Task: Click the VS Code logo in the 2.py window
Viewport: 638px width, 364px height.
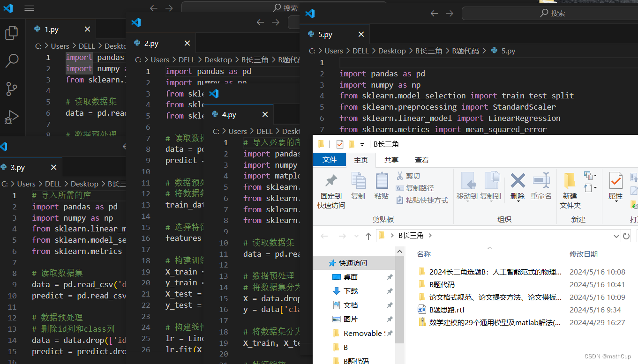Action: point(136,22)
